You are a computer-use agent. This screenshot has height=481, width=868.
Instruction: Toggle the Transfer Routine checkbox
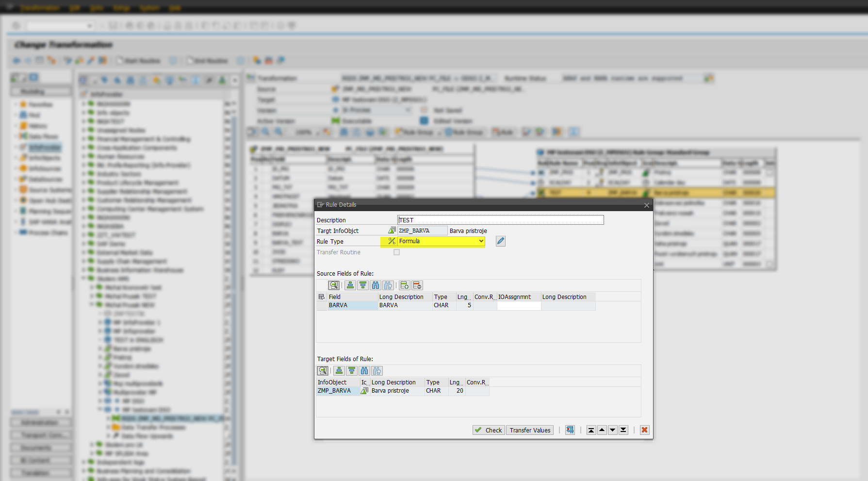click(396, 252)
